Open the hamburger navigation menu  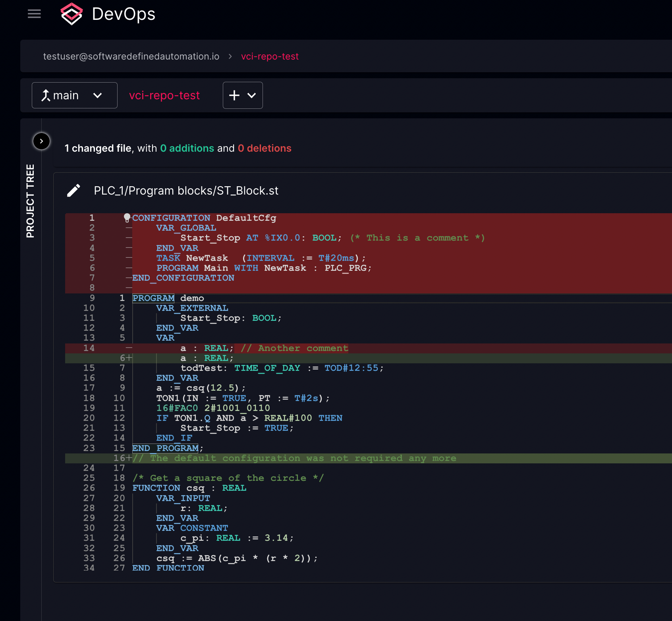[34, 14]
